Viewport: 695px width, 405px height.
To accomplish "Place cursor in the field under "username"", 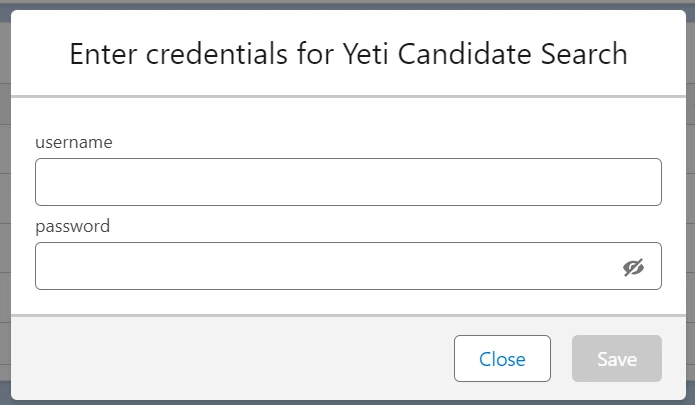I will pos(348,182).
